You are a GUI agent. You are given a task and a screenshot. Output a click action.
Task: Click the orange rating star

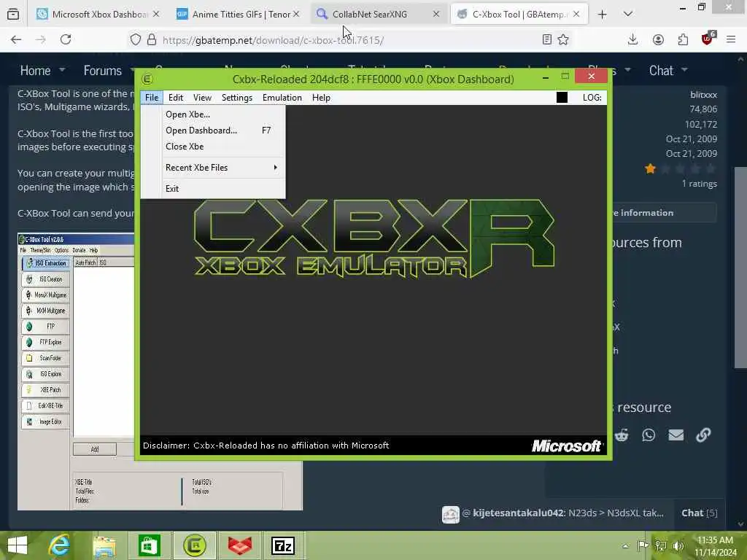[650, 168]
